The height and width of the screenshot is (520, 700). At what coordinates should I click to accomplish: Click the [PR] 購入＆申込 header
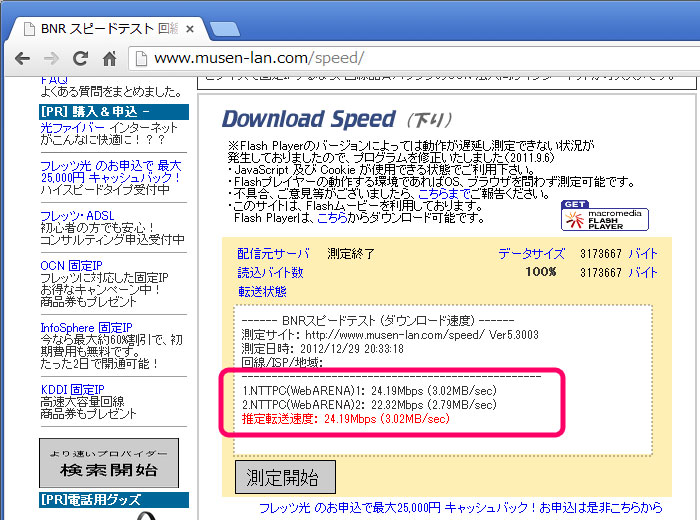114,112
